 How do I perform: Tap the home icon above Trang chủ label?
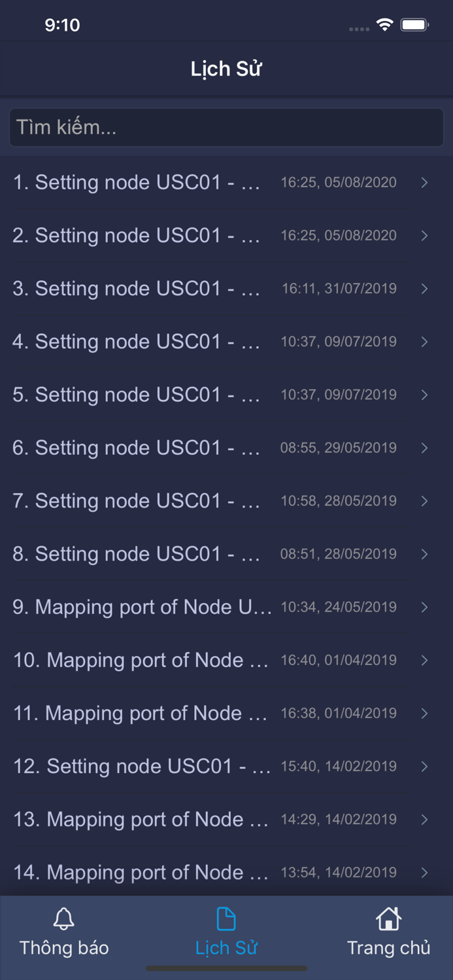(x=388, y=918)
